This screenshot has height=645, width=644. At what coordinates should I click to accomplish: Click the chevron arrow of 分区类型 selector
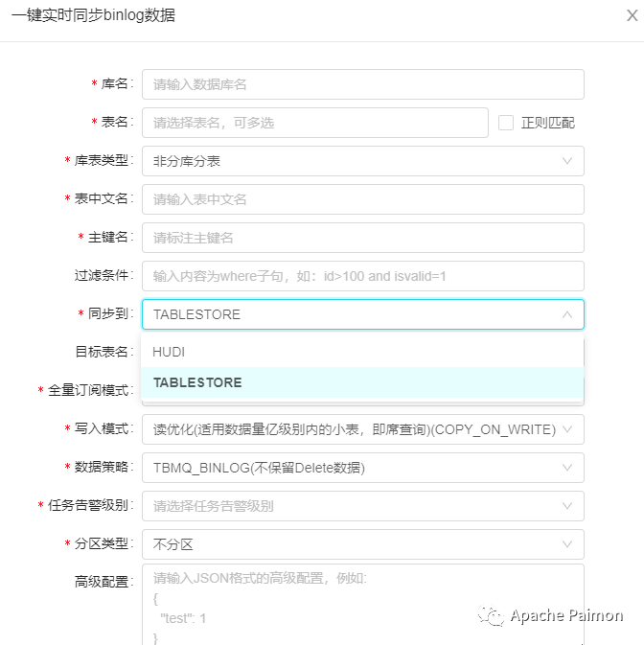pos(567,543)
